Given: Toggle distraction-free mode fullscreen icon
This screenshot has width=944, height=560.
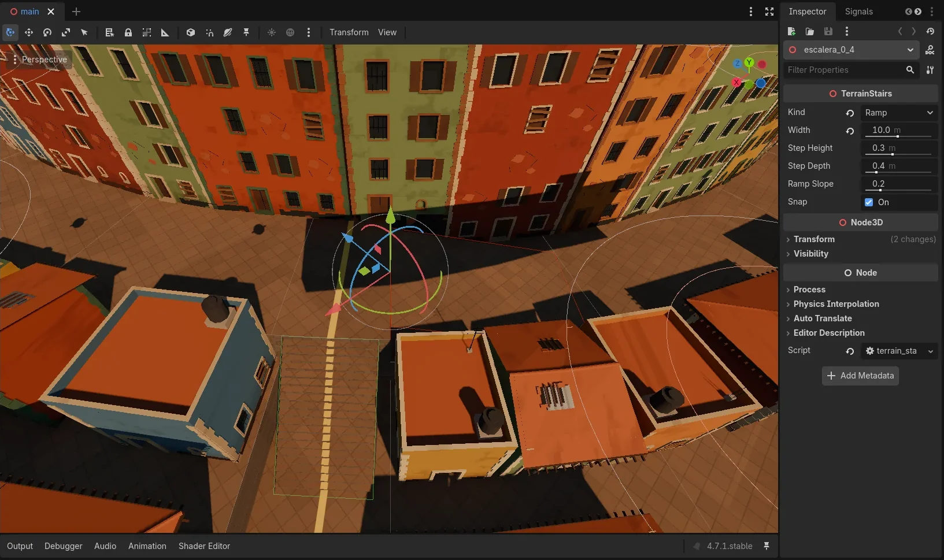Looking at the screenshot, I should point(769,12).
